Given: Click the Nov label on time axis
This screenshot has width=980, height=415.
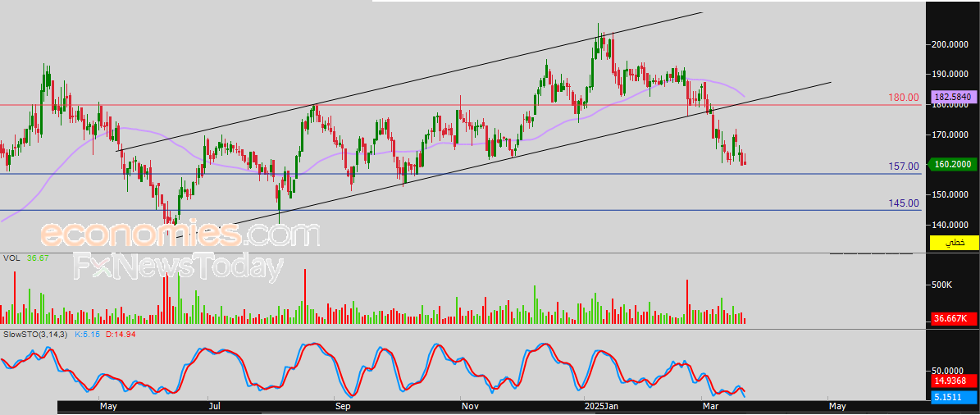Looking at the screenshot, I should (x=472, y=407).
